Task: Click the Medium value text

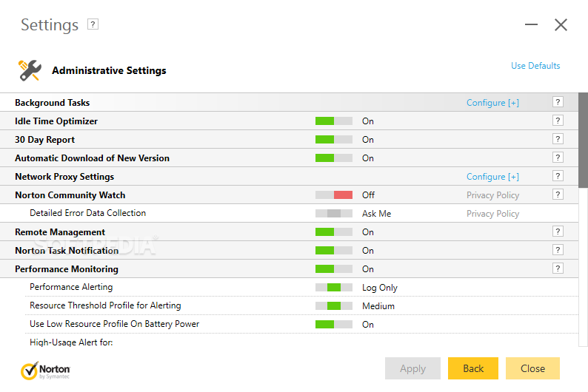Action: (378, 306)
